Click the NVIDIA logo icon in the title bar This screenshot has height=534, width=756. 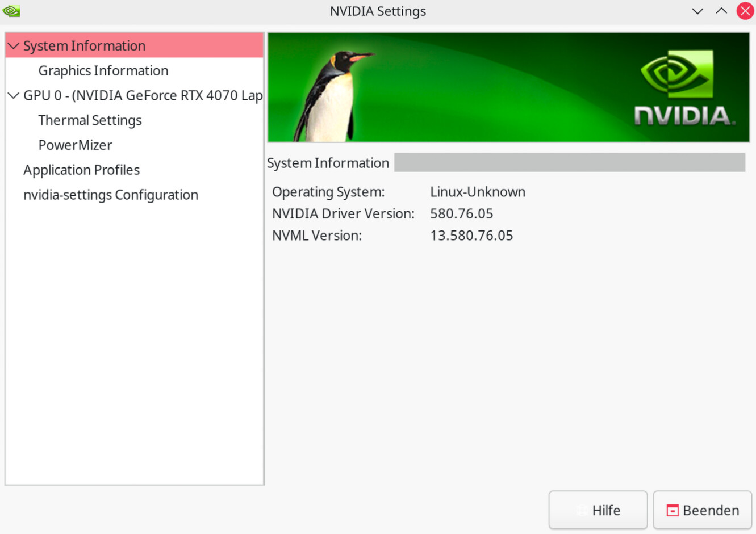click(x=11, y=11)
